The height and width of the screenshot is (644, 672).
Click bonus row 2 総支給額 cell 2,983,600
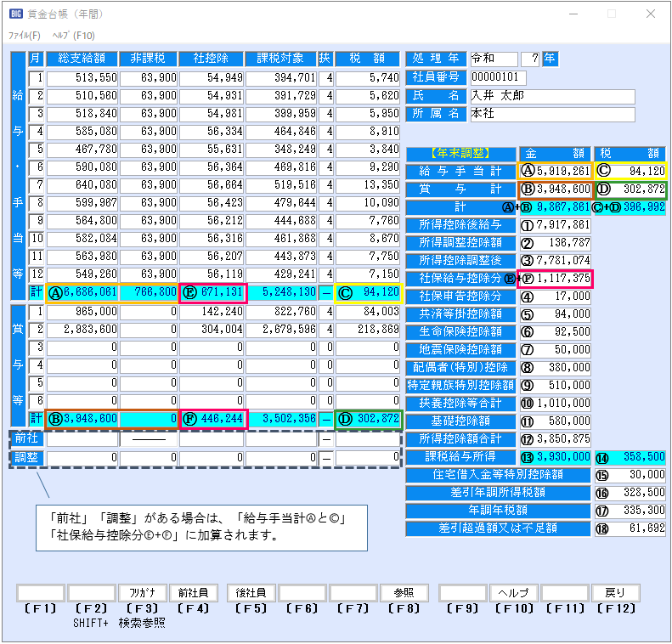[x=81, y=329]
